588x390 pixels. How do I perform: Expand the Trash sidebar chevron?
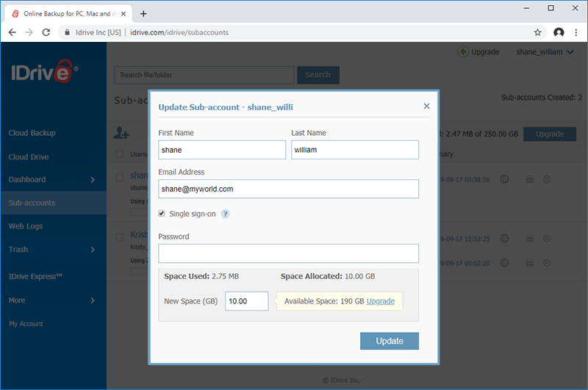click(x=93, y=250)
